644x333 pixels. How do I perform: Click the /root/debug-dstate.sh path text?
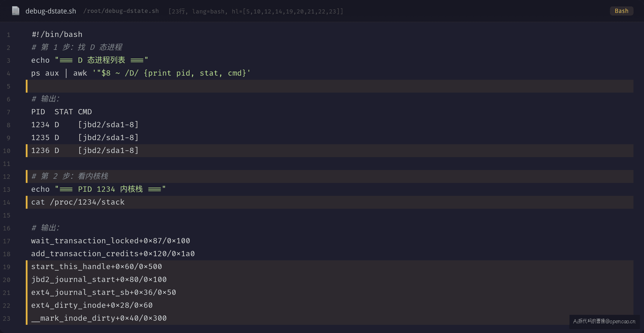(x=121, y=11)
